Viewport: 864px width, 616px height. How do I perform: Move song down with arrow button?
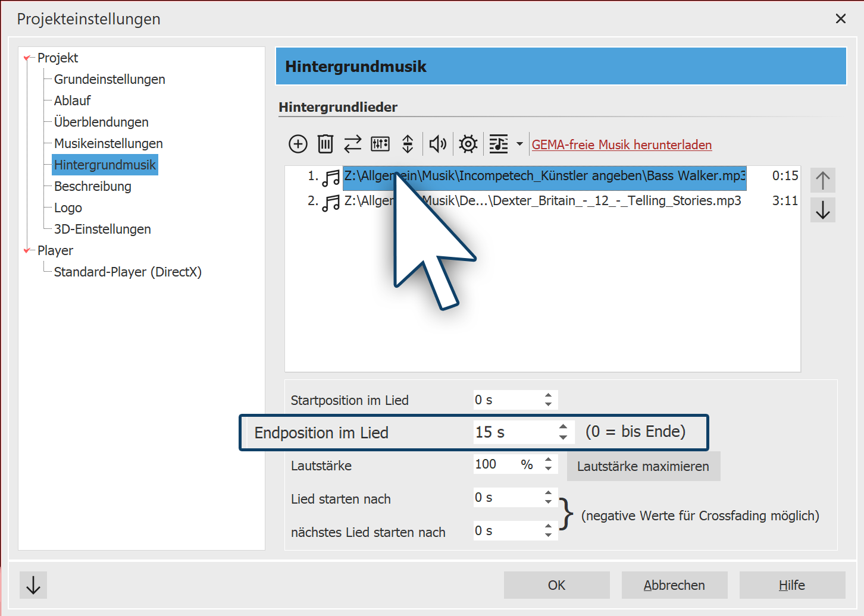tap(823, 210)
